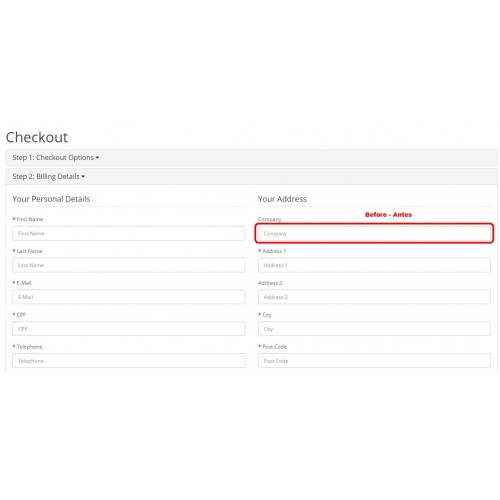Click the First Name field label
This screenshot has height=500, width=500.
coord(30,219)
